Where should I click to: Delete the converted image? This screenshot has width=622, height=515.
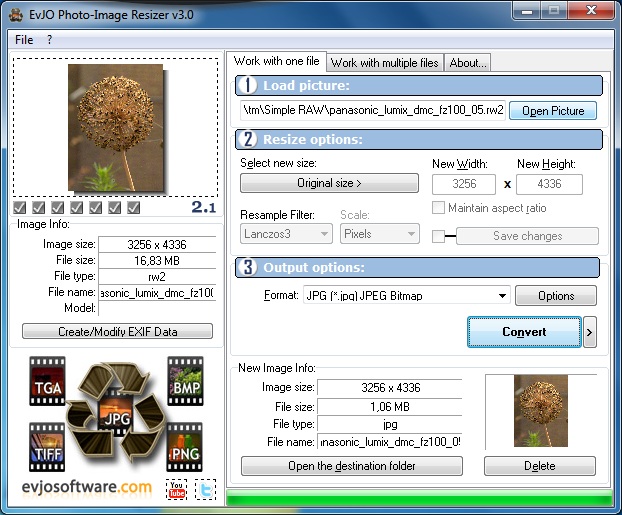[540, 466]
